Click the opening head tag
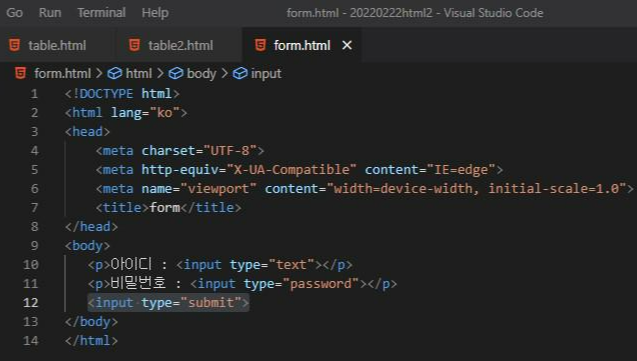Screen dimensions: 637x361 tap(87, 132)
